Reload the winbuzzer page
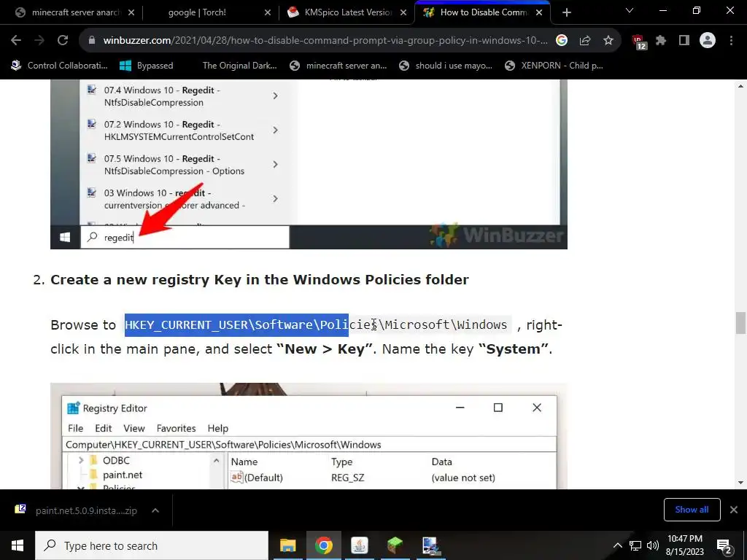The image size is (747, 560). click(x=63, y=41)
